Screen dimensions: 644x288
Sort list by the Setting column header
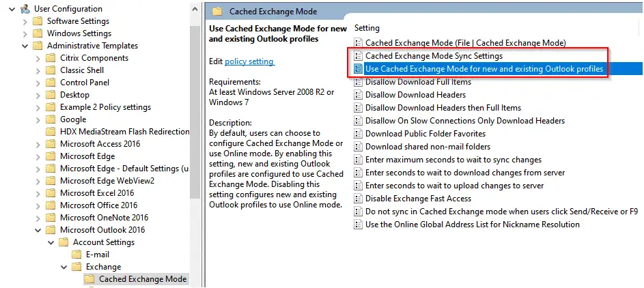(x=367, y=28)
